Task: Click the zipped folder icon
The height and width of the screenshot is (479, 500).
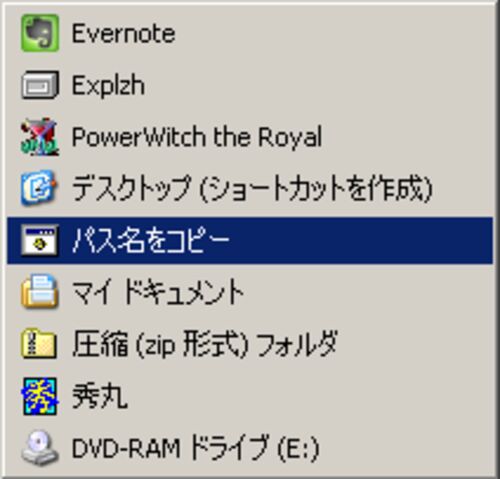Action: point(39,343)
